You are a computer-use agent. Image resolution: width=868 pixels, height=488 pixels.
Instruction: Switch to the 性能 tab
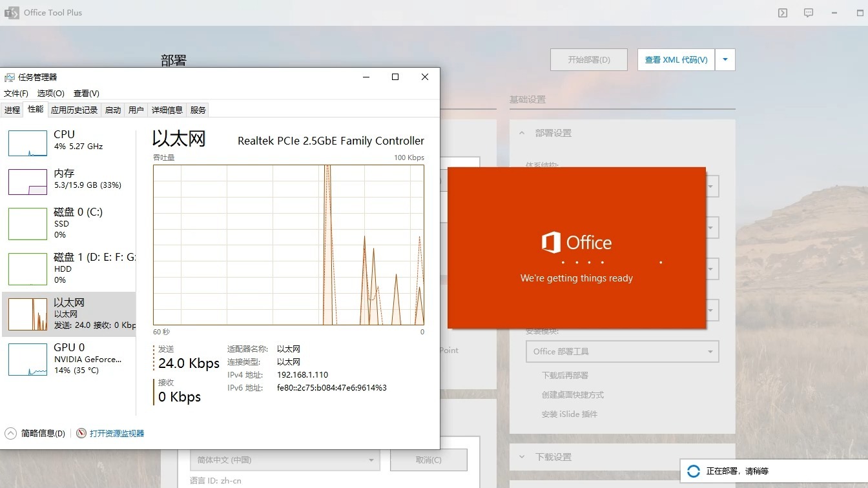coord(36,110)
